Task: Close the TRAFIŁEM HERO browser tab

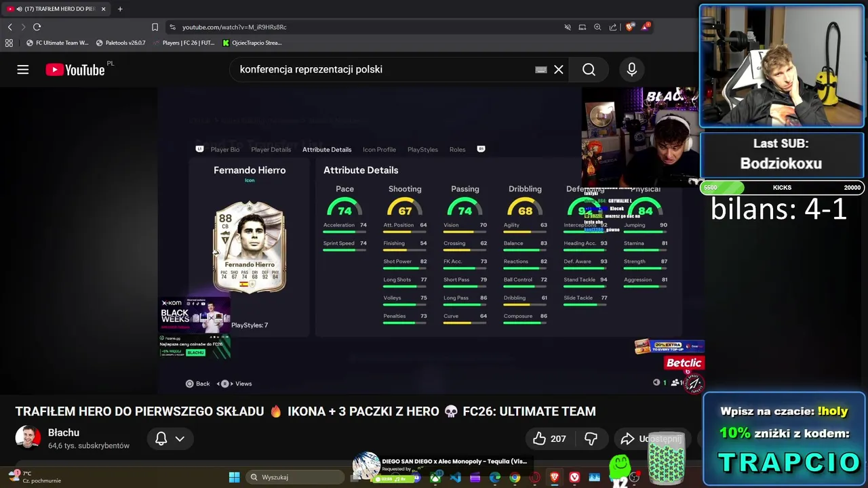Action: pos(103,9)
